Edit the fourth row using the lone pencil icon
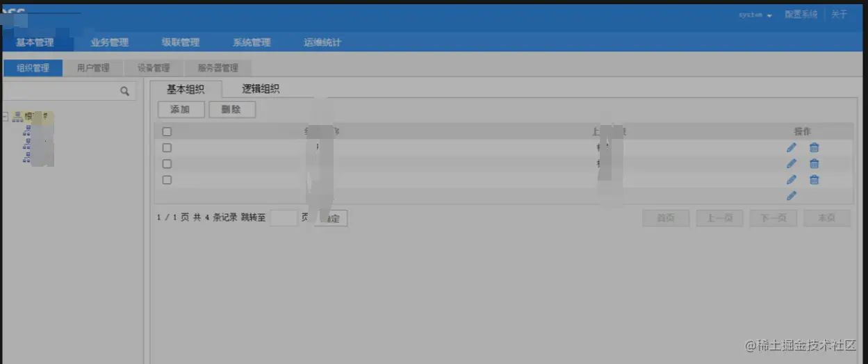Screen dimensions: 868x364 coord(792,196)
